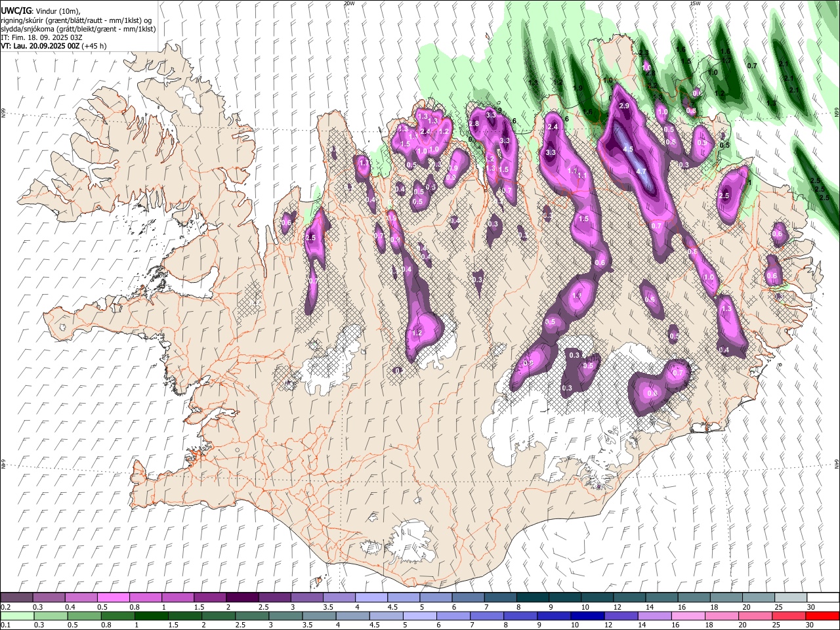Image resolution: width=840 pixels, height=630 pixels.
Task: Click the medium green 0.5 rain legend swatch
Action: (x=85, y=616)
